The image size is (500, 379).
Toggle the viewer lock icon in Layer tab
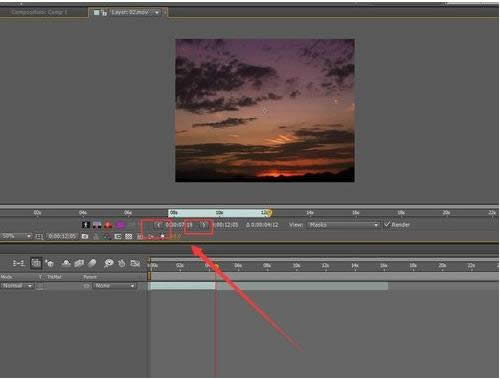pos(104,13)
